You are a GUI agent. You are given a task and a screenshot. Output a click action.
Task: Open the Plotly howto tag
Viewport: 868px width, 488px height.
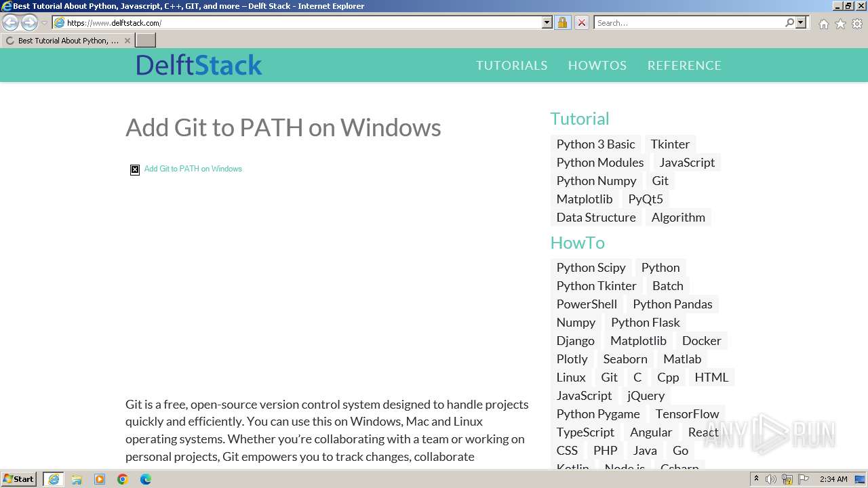click(x=572, y=359)
